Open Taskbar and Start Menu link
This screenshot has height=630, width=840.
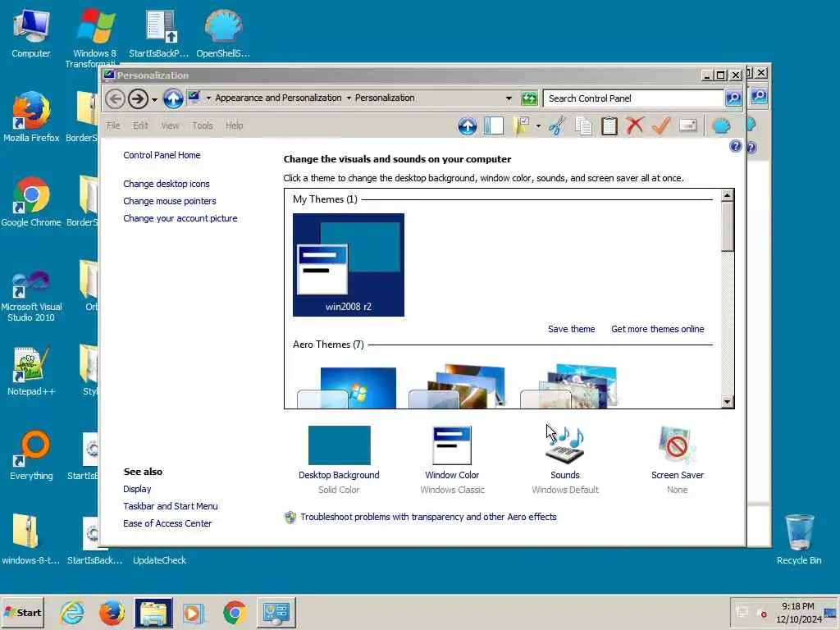pyautogui.click(x=171, y=506)
